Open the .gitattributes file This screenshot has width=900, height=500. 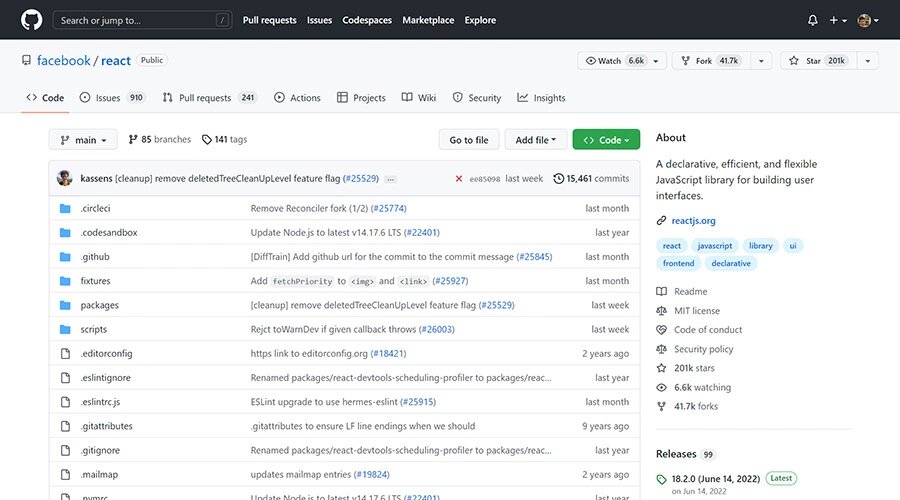106,426
